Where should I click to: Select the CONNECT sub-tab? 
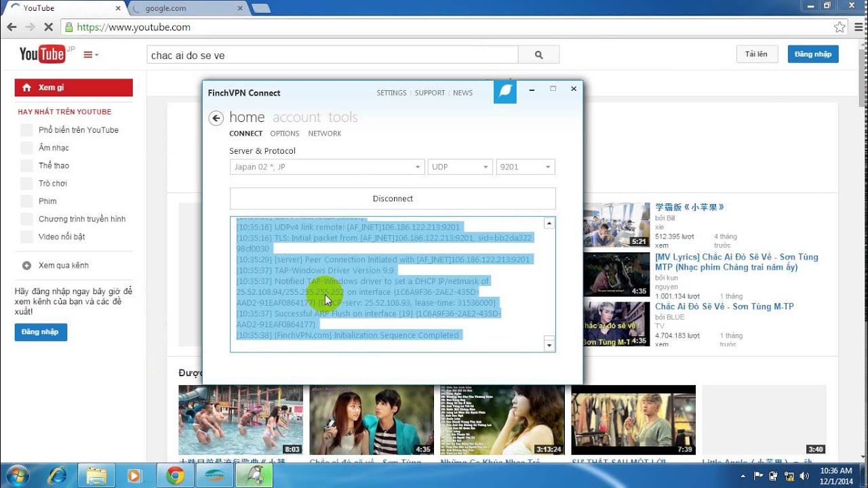click(x=246, y=134)
